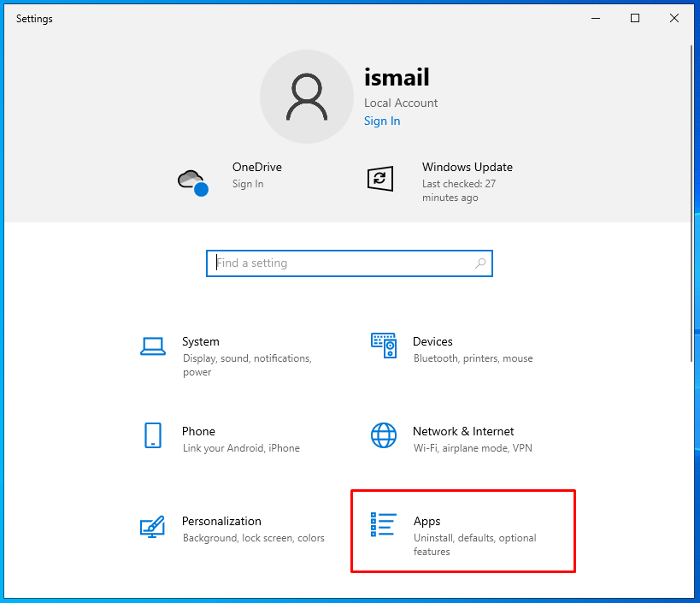Open Network & Internet via the globe icon

click(x=384, y=435)
